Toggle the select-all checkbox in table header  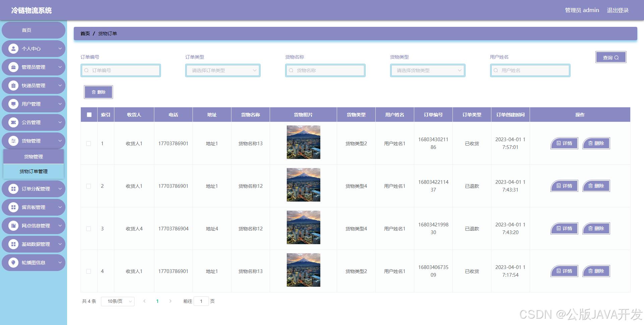pos(89,115)
